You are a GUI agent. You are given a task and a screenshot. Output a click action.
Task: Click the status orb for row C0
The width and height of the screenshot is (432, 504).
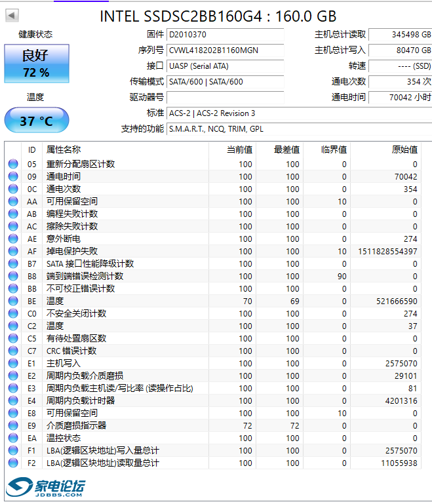point(13,313)
